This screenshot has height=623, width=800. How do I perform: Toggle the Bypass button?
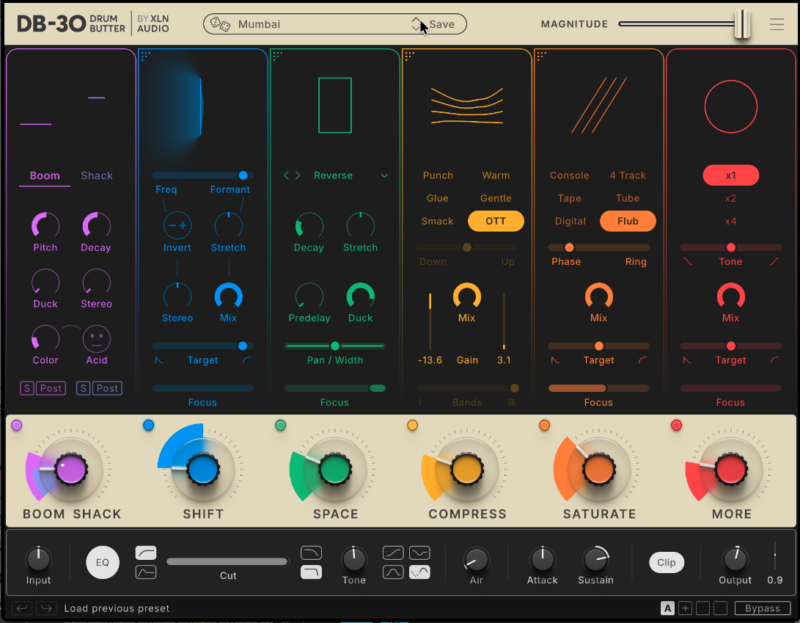(762, 608)
